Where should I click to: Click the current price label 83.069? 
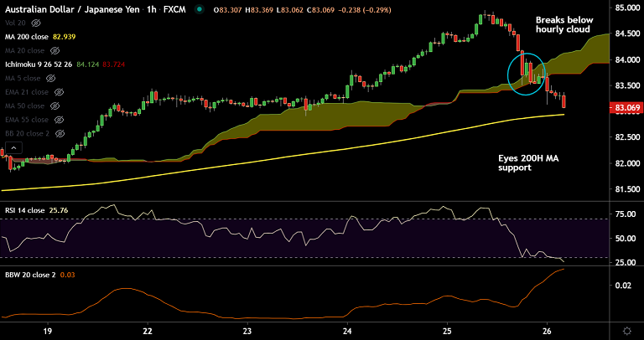point(626,108)
